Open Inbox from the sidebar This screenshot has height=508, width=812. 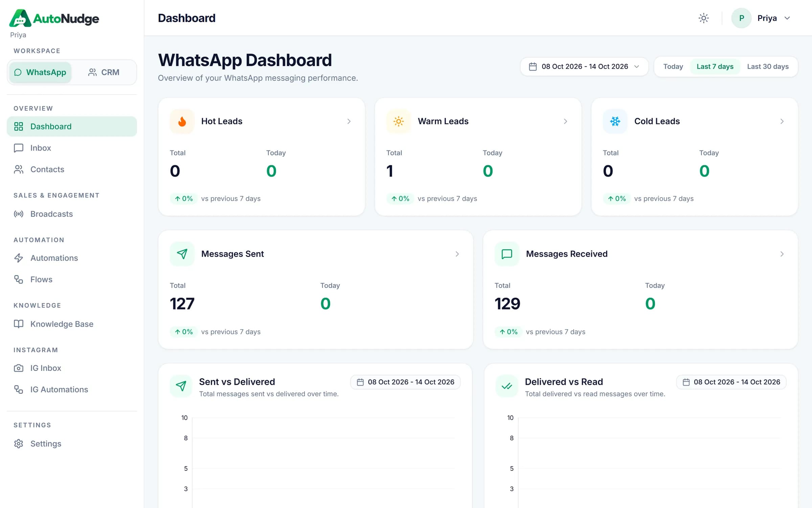point(72,148)
